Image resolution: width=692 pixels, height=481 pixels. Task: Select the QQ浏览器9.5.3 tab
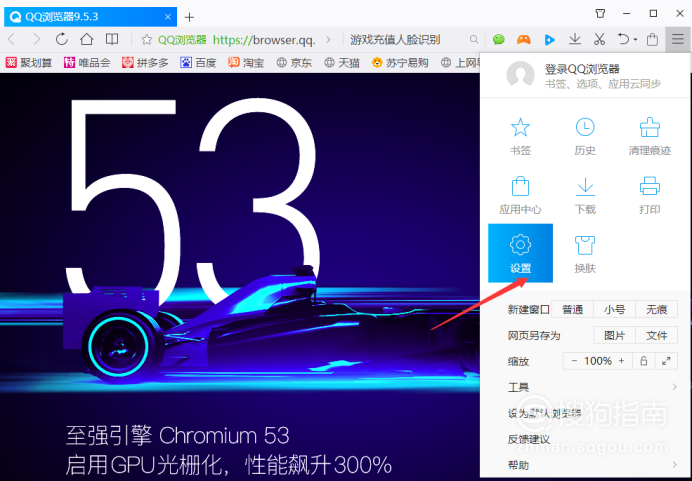pyautogui.click(x=90, y=17)
